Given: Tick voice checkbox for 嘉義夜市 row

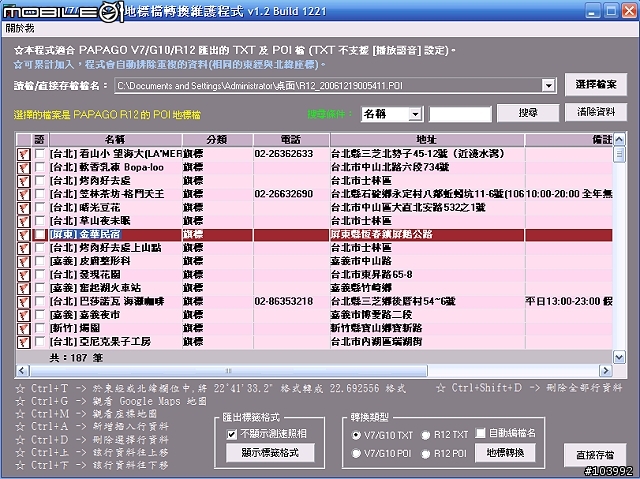Looking at the screenshot, I should click(x=40, y=315).
